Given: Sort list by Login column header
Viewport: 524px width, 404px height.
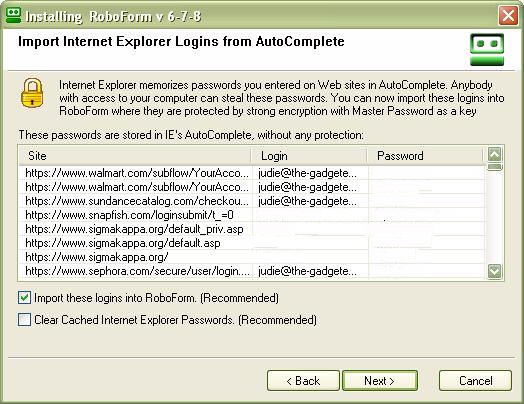Looking at the screenshot, I should (309, 156).
